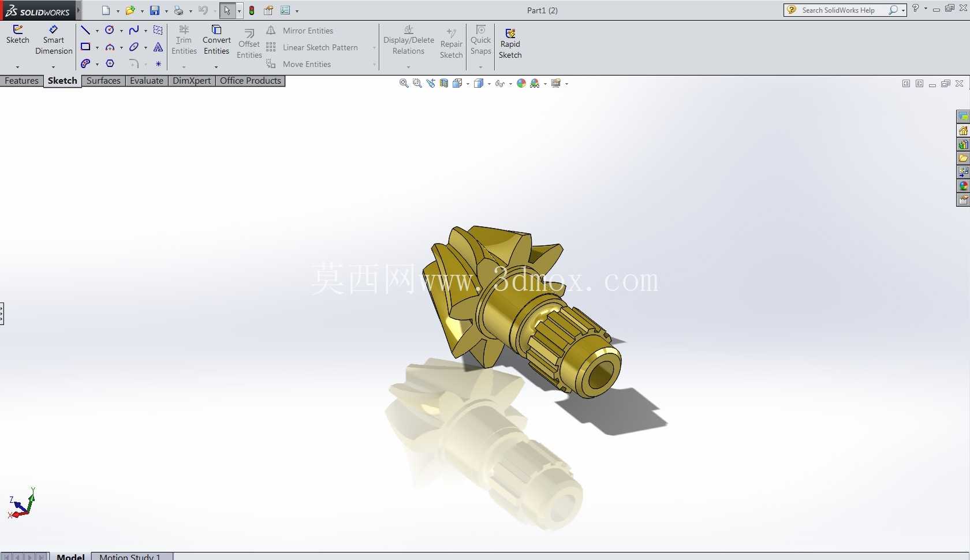Select the Point sketch tool
This screenshot has height=560, width=970.
coord(158,64)
